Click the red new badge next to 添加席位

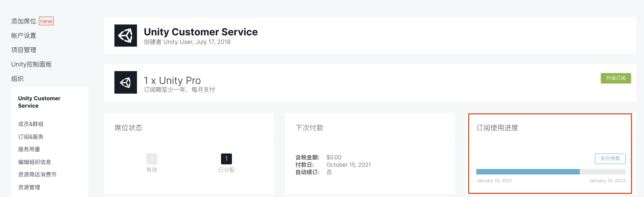tap(46, 21)
